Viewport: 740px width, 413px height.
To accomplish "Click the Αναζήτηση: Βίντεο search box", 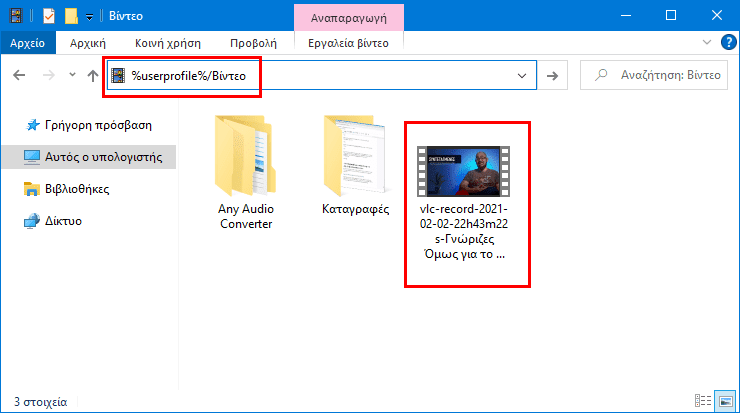I will [x=654, y=75].
